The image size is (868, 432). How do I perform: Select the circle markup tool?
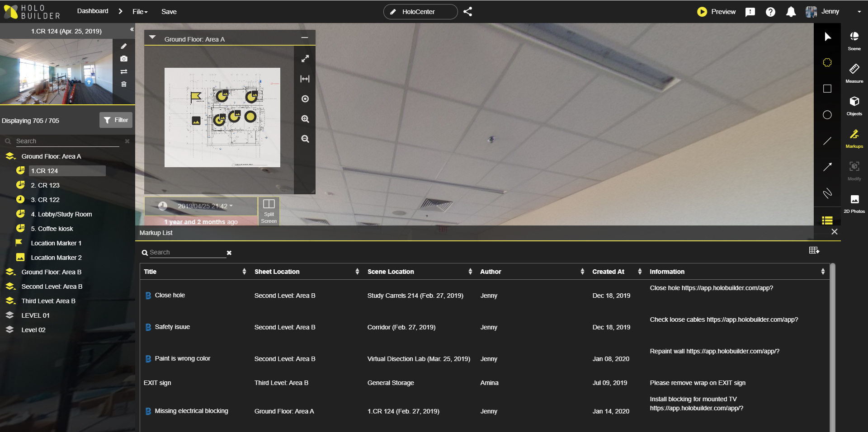click(x=827, y=115)
